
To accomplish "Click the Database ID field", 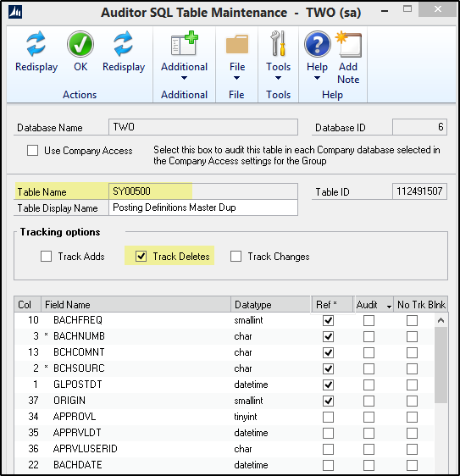I will tap(419, 127).
